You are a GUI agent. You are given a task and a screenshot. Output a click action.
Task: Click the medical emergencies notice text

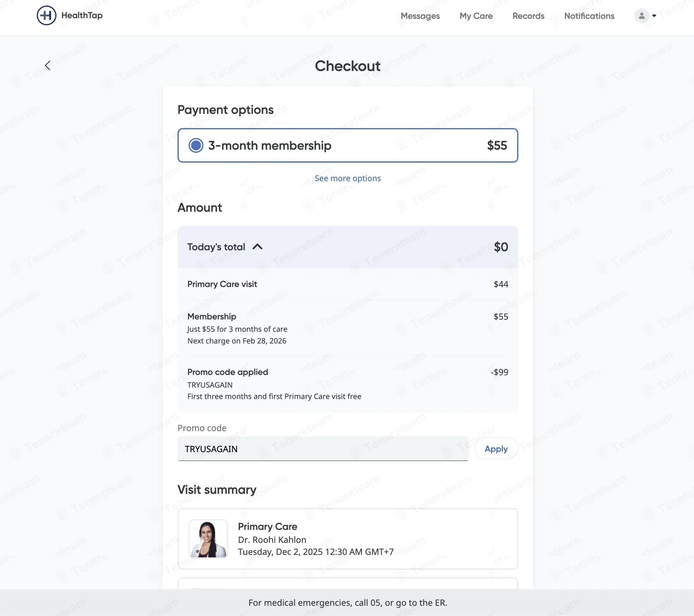[348, 602]
